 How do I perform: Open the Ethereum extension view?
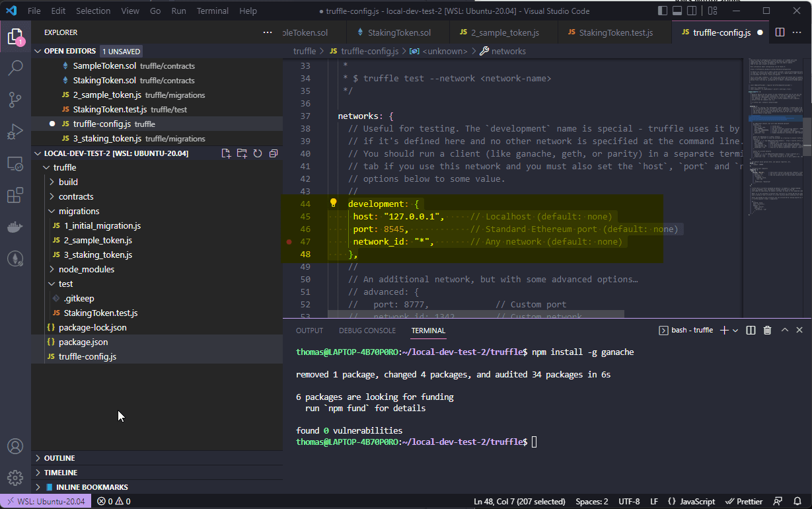pyautogui.click(x=15, y=258)
